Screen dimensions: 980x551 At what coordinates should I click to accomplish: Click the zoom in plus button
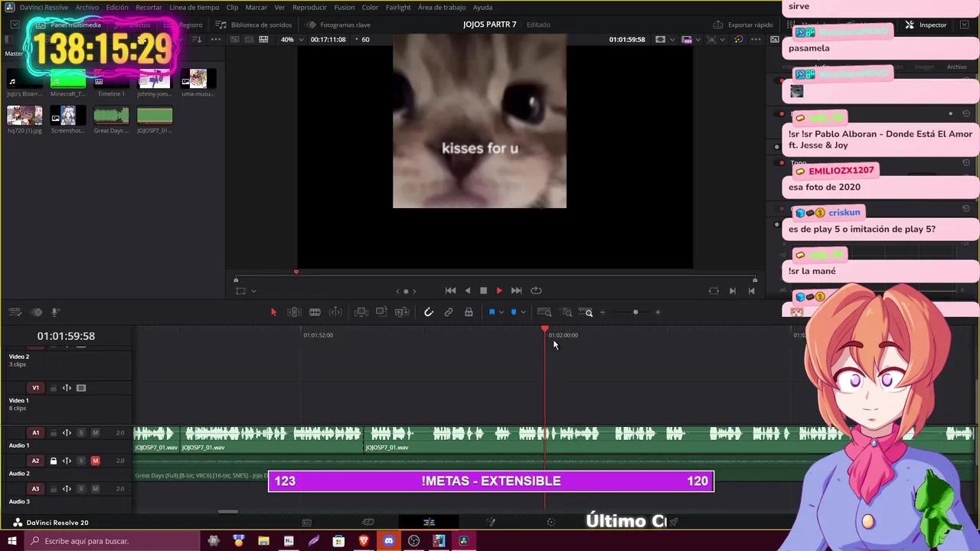click(x=658, y=312)
